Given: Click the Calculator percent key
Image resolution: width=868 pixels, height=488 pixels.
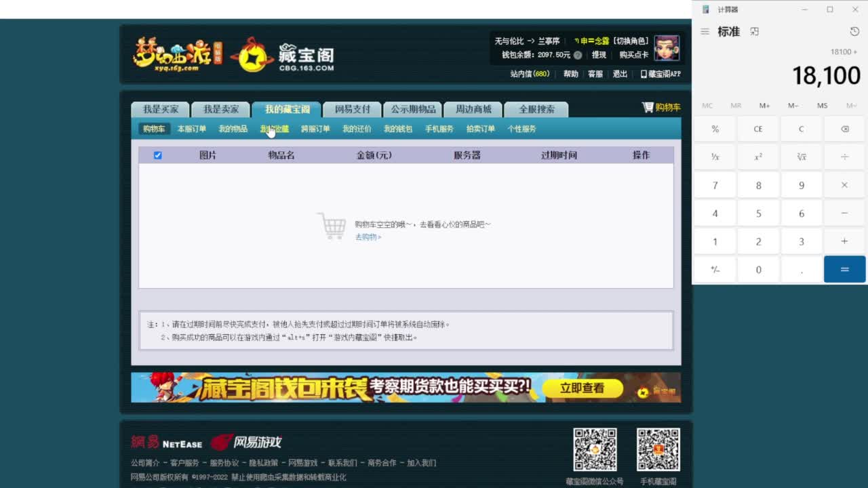Looking at the screenshot, I should (715, 129).
